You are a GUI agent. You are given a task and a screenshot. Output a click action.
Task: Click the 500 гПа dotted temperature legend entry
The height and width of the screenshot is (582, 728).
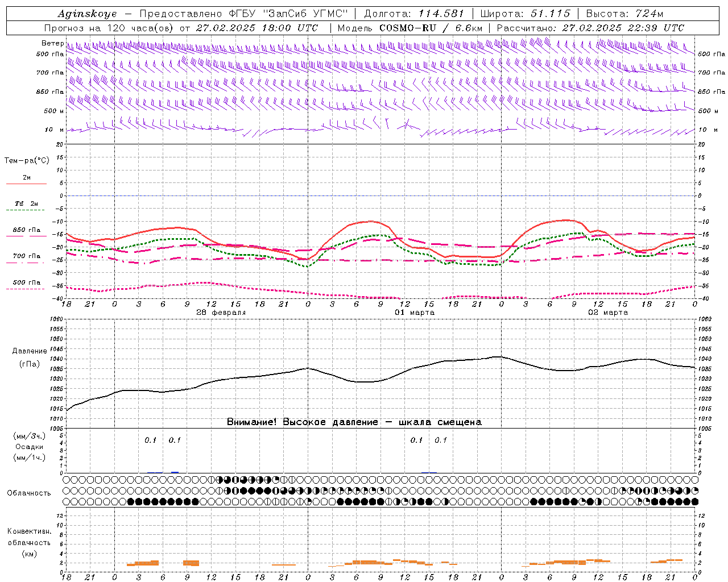(26, 285)
